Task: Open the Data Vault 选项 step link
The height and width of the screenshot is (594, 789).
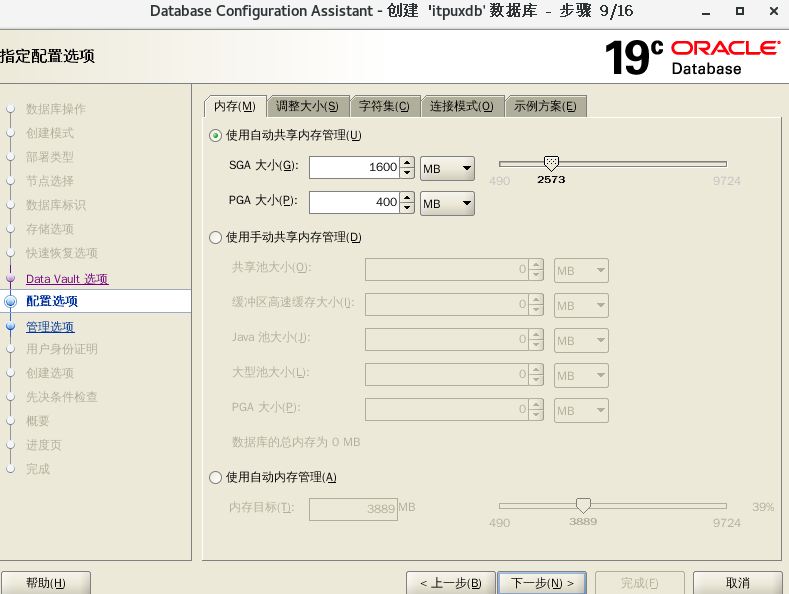Action: pyautogui.click(x=67, y=279)
